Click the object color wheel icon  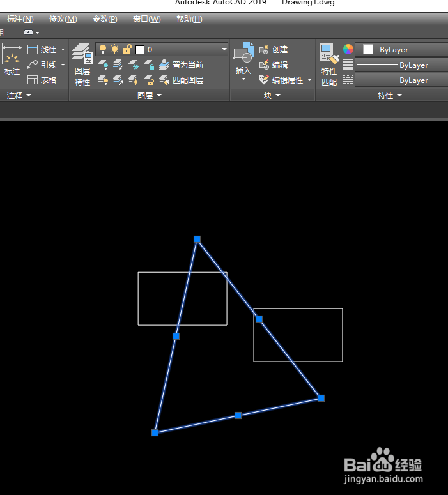pyautogui.click(x=348, y=50)
